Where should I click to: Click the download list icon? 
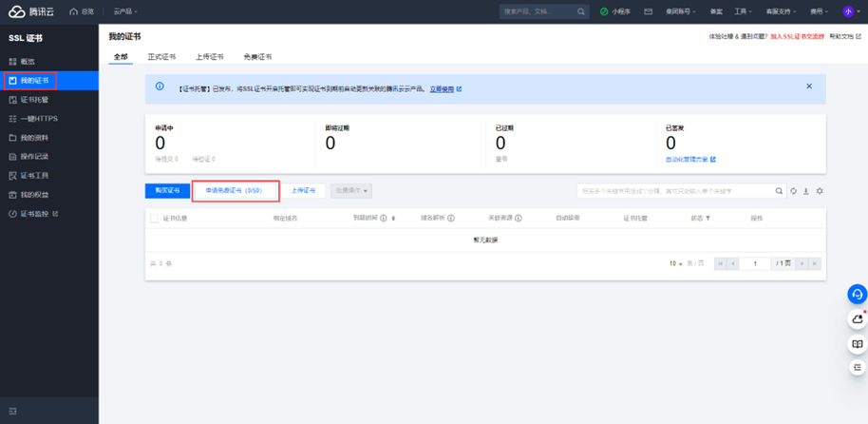806,191
